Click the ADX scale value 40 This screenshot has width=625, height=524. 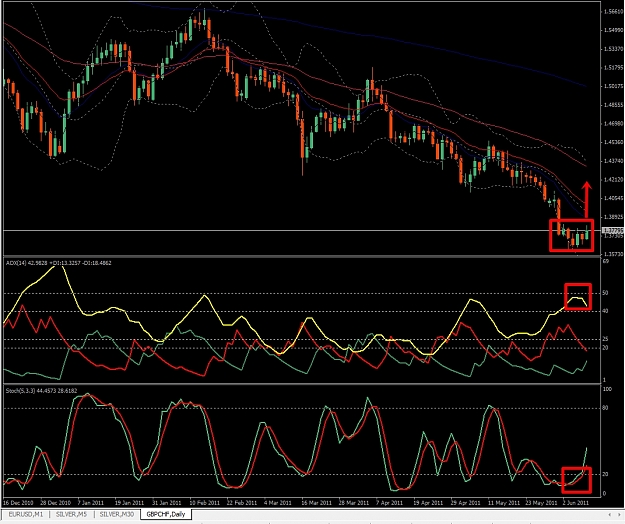coord(605,311)
